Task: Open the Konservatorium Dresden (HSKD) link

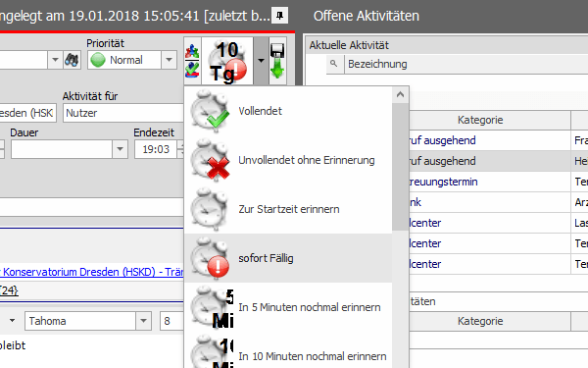Action: 91,272
